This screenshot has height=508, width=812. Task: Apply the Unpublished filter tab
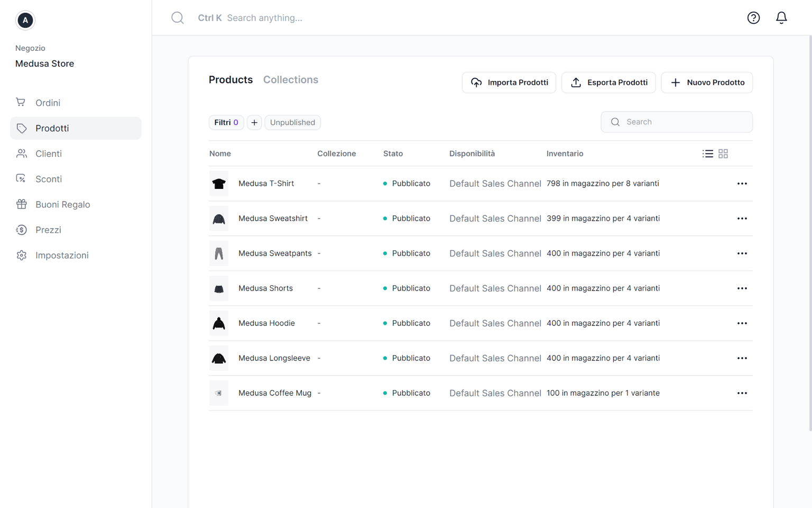292,122
